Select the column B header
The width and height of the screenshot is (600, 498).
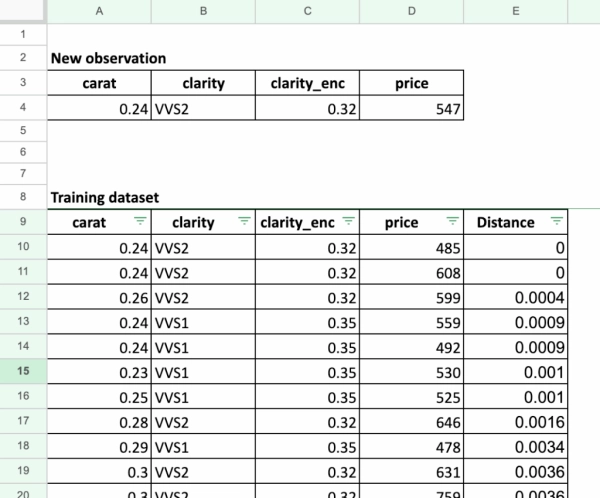coord(203,10)
